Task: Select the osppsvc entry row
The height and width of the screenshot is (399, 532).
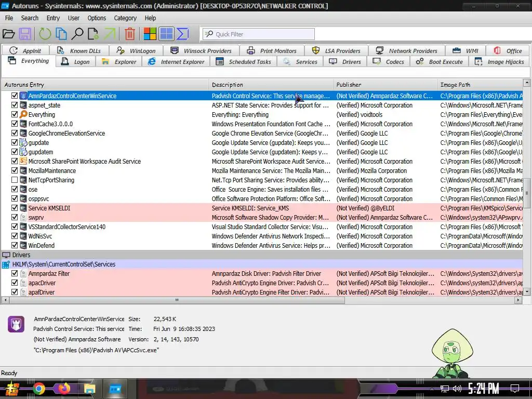Action: [x=262, y=198]
